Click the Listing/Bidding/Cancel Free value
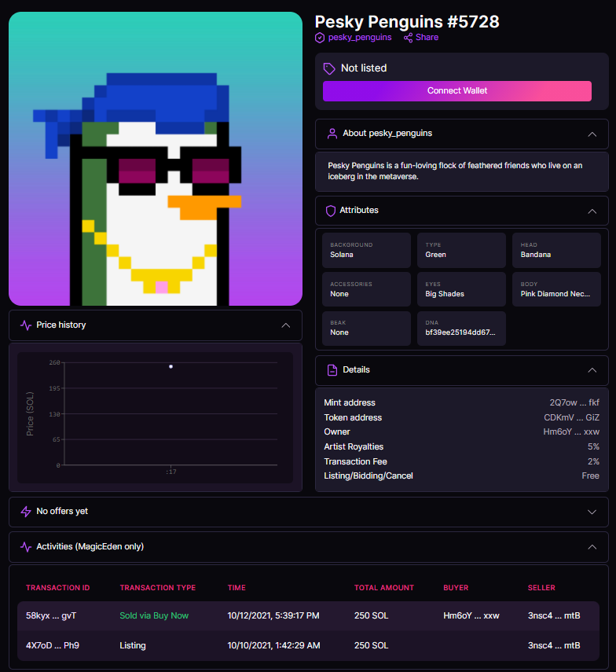 590,476
